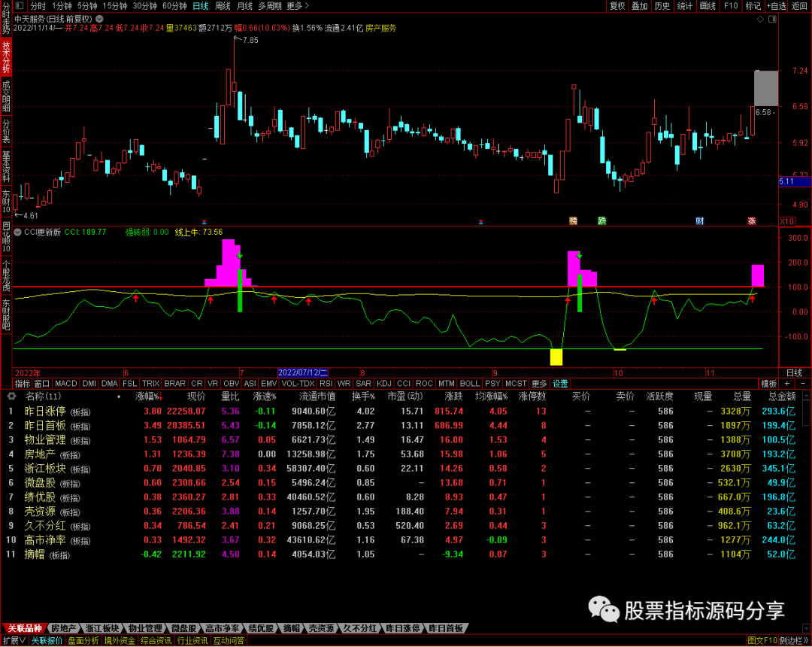The width and height of the screenshot is (812, 647).
Task: Open 历史 button in top toolbar
Action: (x=662, y=6)
